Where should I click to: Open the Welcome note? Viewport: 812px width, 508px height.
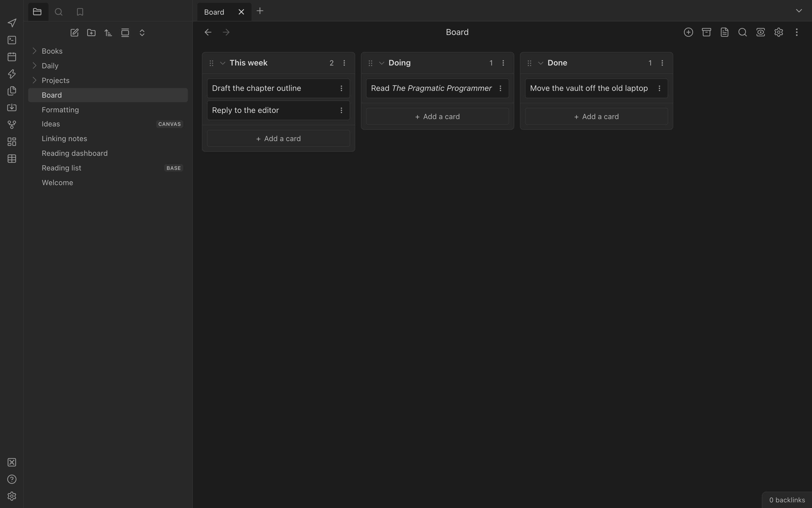coord(108,183)
